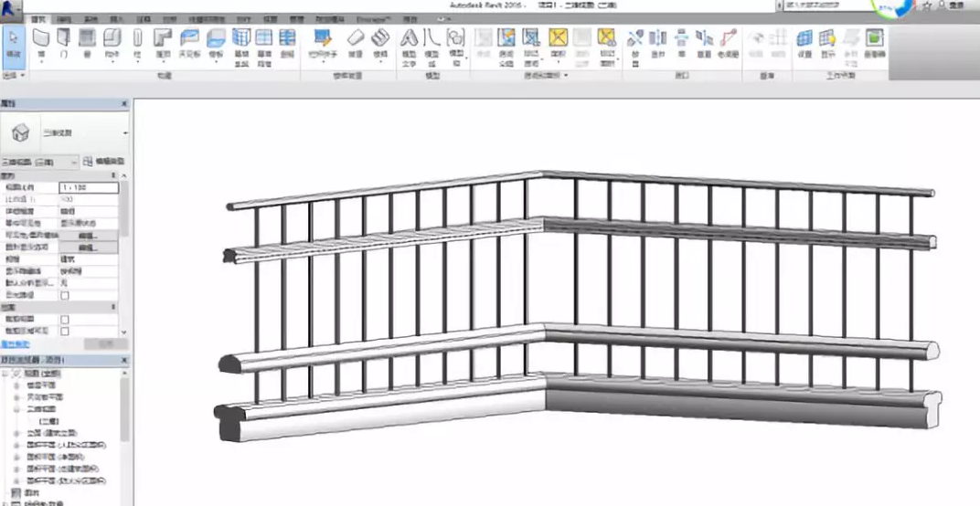Select the {3D} view in Project Browser
Screen dimensions: 980x506
click(x=48, y=421)
